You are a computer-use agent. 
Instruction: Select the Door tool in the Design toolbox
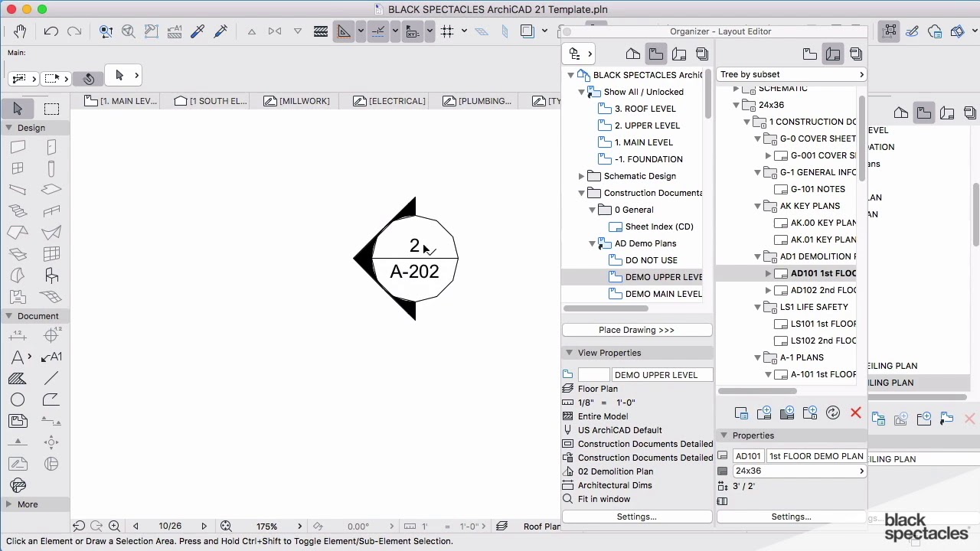click(51, 147)
